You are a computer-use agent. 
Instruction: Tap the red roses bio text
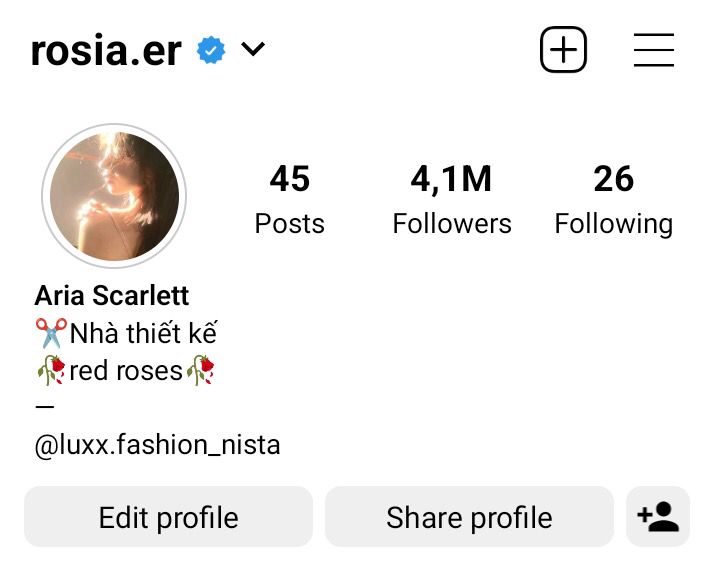[x=126, y=371]
